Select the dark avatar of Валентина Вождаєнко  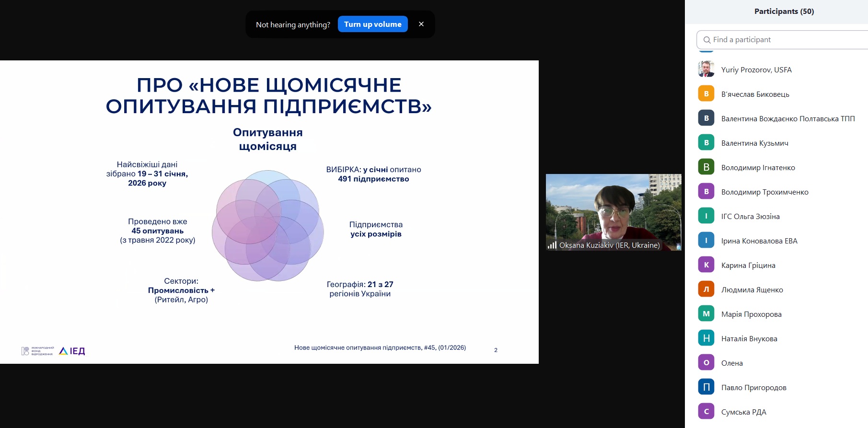click(x=706, y=118)
